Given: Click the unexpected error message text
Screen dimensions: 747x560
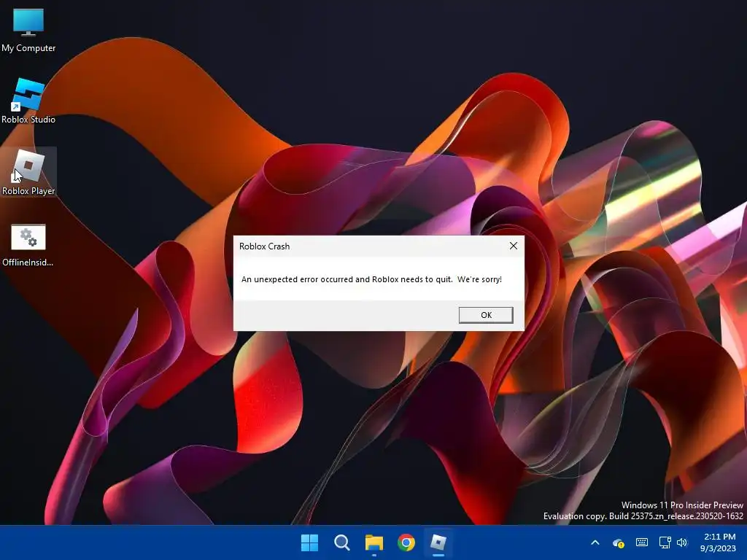Looking at the screenshot, I should click(371, 279).
